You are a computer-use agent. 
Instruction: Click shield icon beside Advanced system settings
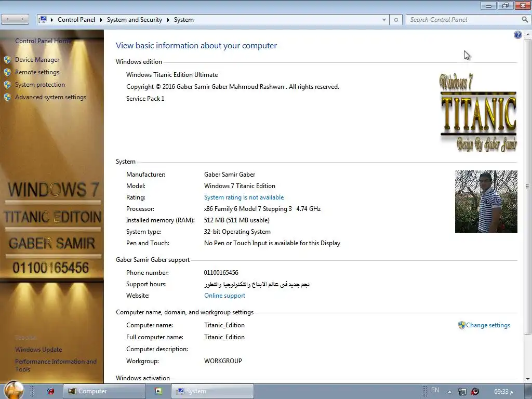click(x=7, y=97)
